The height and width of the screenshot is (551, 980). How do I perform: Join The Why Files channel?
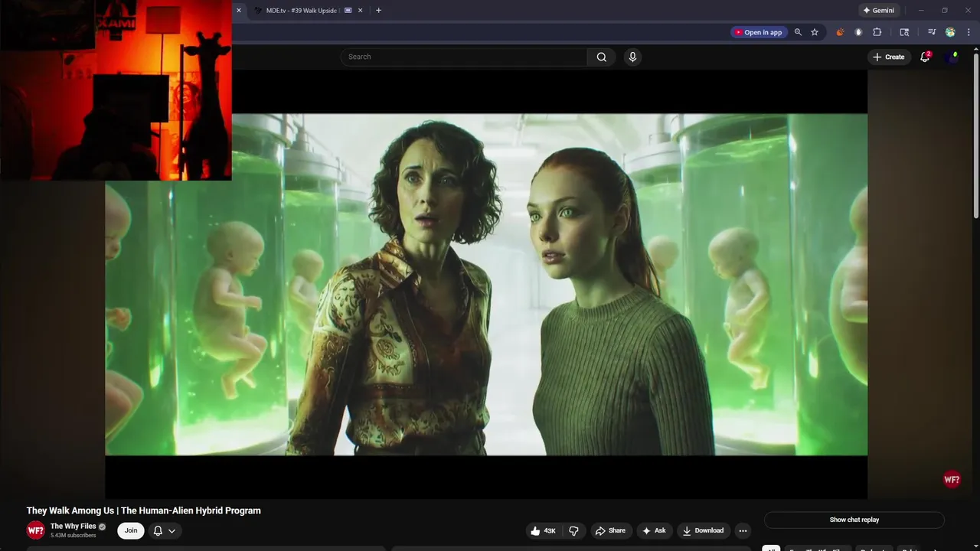[131, 530]
